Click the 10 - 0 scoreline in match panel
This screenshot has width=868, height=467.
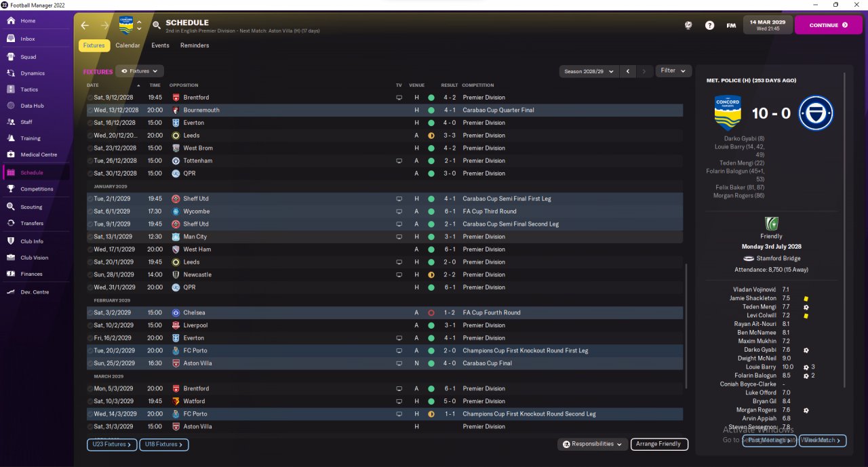[771, 113]
